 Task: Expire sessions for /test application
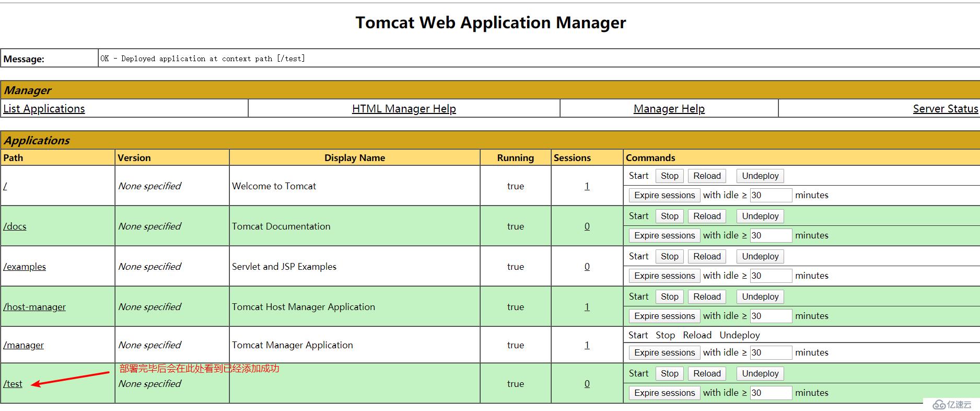[x=664, y=393]
